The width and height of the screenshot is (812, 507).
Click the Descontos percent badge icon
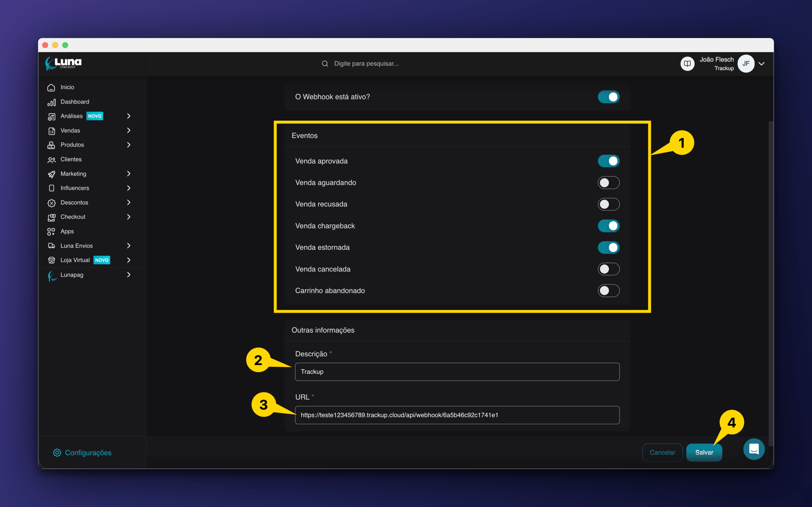pos(51,203)
